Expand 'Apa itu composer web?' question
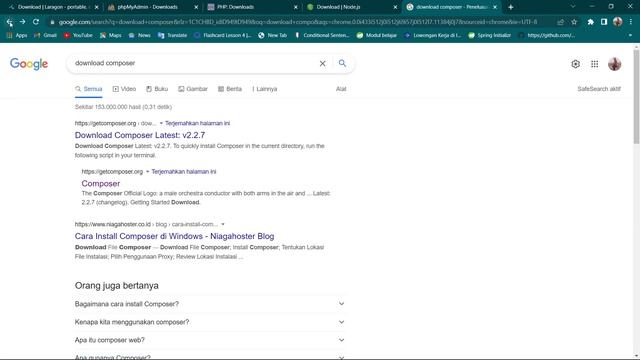This screenshot has height=360, width=640. click(x=210, y=340)
